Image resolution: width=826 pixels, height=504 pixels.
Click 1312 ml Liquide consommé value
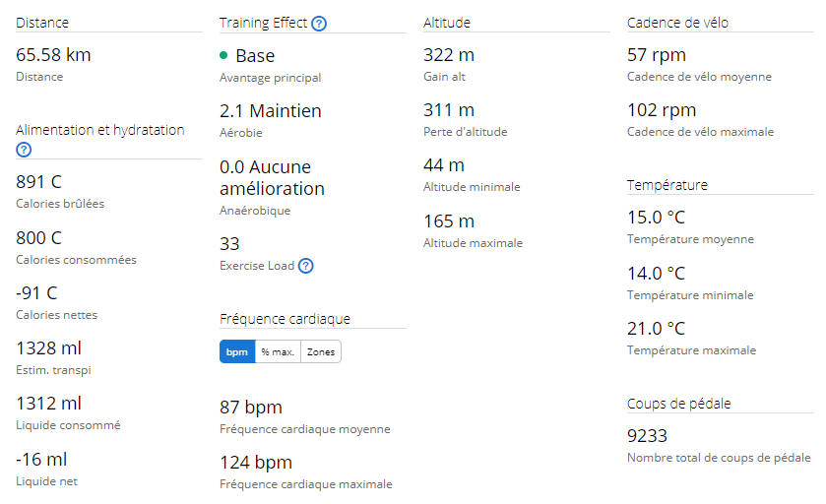pyautogui.click(x=48, y=404)
